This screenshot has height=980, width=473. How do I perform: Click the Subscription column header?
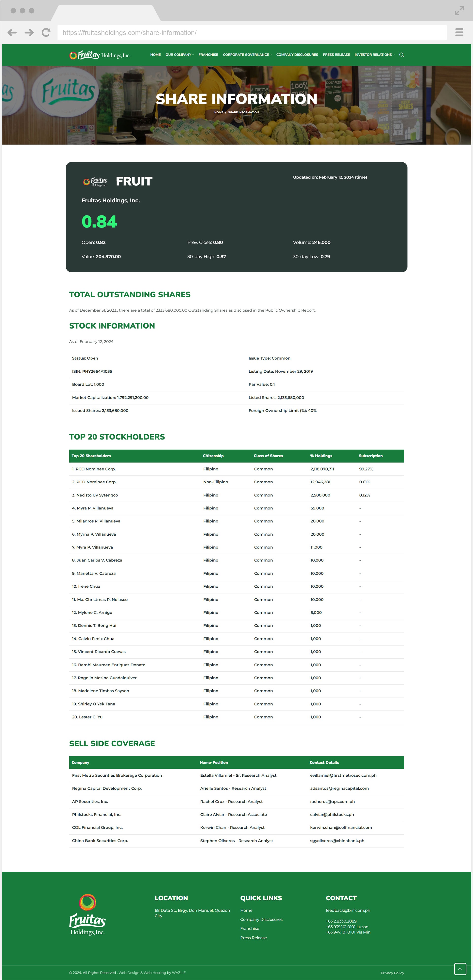point(371,456)
